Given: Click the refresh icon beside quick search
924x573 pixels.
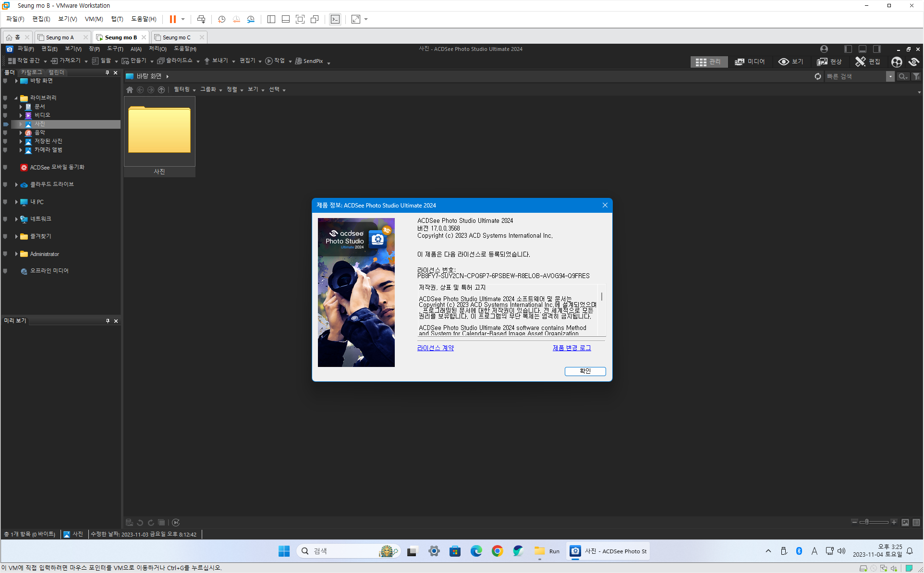Looking at the screenshot, I should (817, 76).
